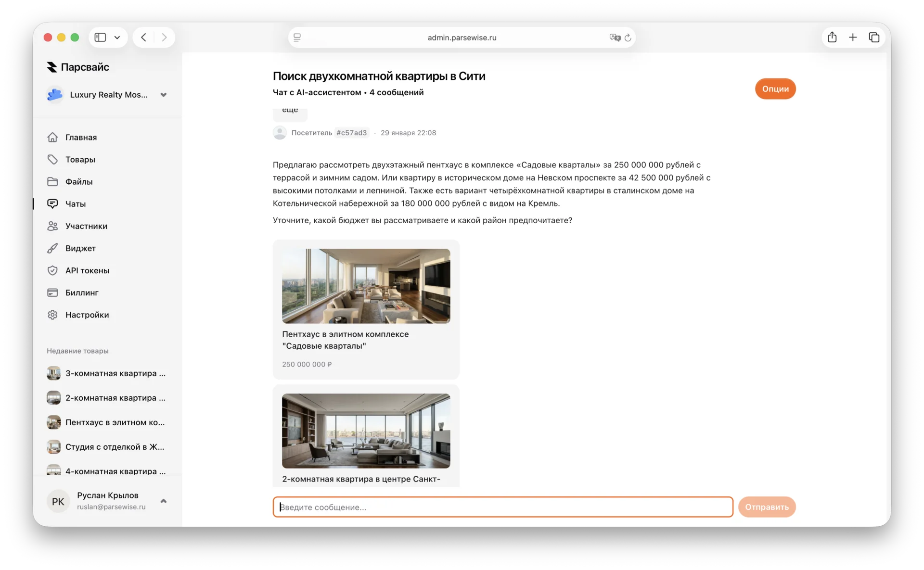Focus the Введите сообщение input field

click(x=502, y=507)
